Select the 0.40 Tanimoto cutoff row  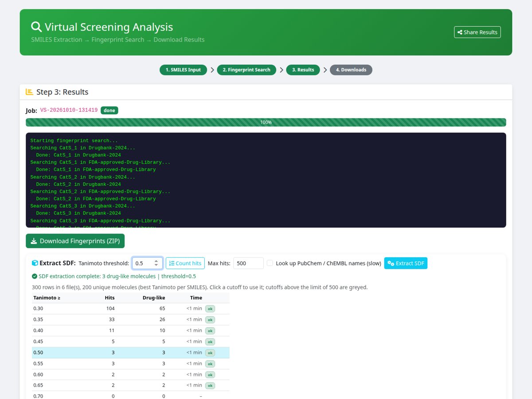tap(131, 331)
